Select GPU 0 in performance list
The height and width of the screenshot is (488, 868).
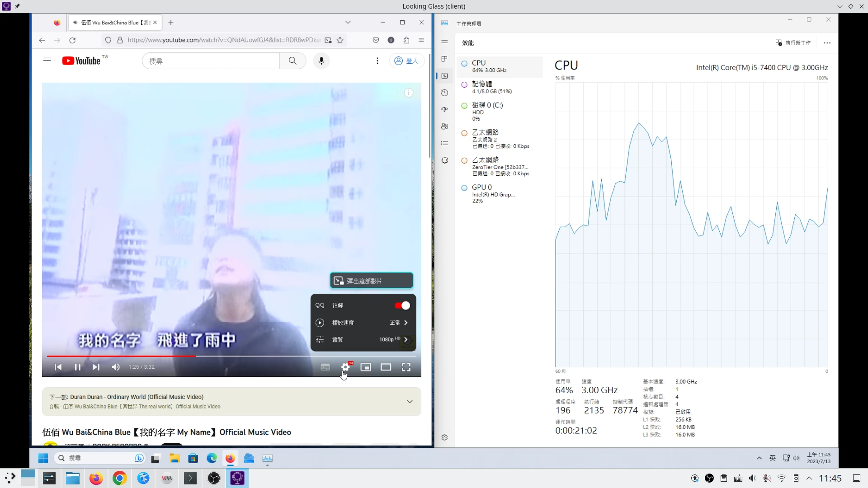coord(491,193)
